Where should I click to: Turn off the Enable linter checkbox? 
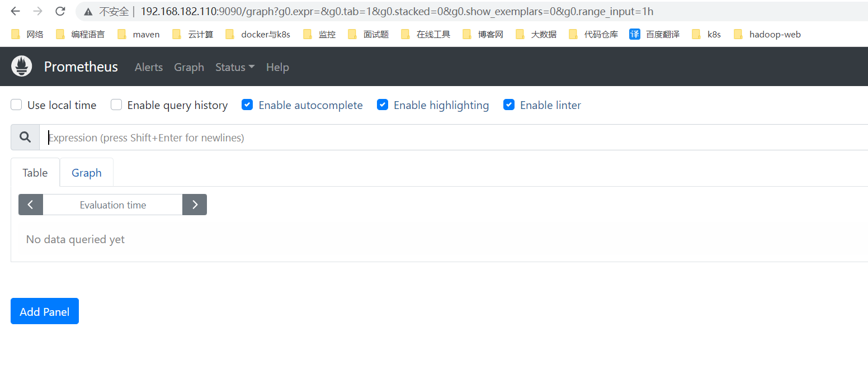[509, 105]
